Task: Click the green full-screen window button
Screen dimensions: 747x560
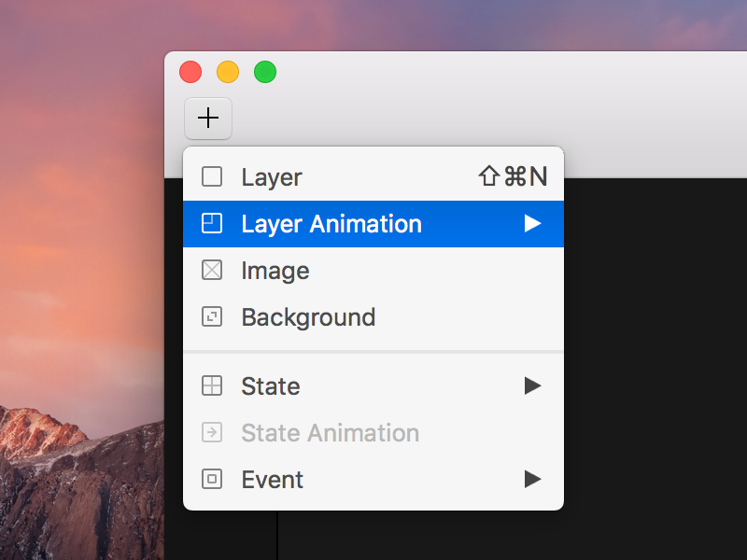Action: click(x=265, y=72)
